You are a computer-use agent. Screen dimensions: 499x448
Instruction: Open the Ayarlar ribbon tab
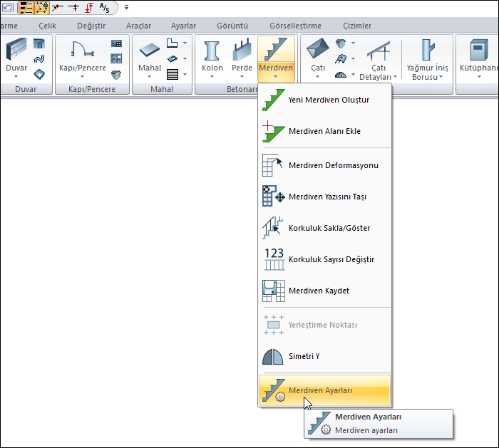[184, 26]
